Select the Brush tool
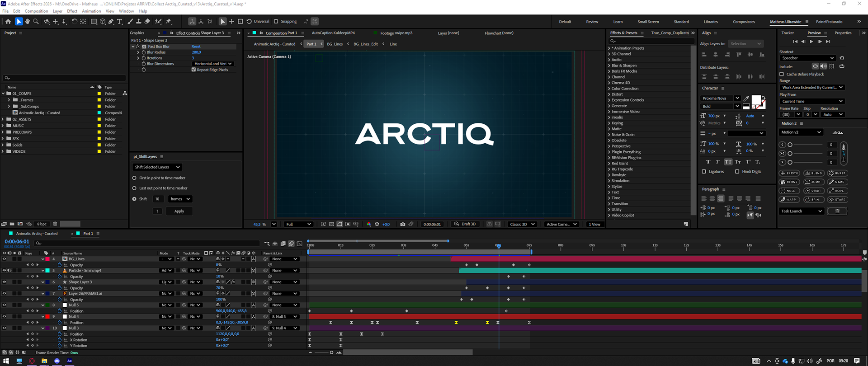Screen dimensions: 868x366 pyautogui.click(x=130, y=21)
